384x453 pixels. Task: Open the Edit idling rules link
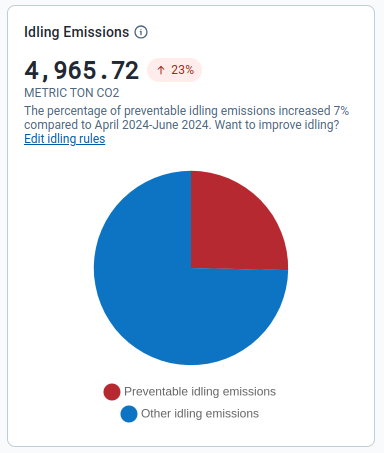pyautogui.click(x=65, y=139)
